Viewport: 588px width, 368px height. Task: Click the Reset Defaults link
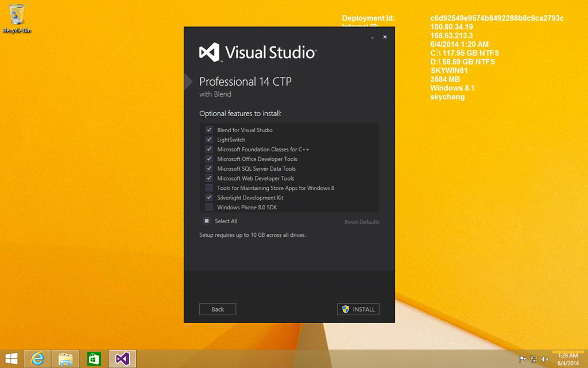point(362,222)
